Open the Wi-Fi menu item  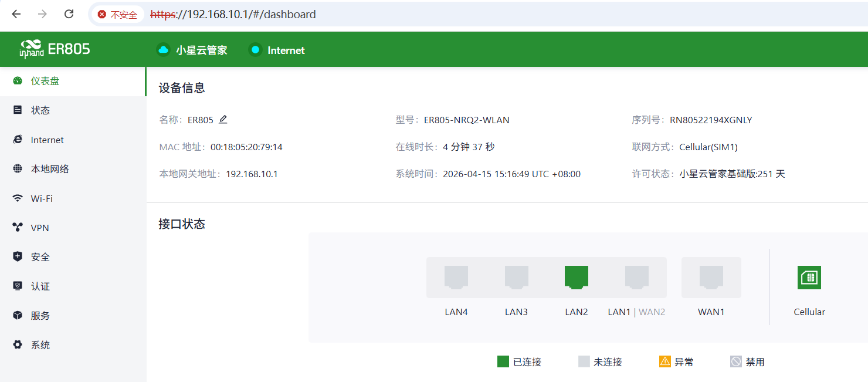click(x=73, y=198)
